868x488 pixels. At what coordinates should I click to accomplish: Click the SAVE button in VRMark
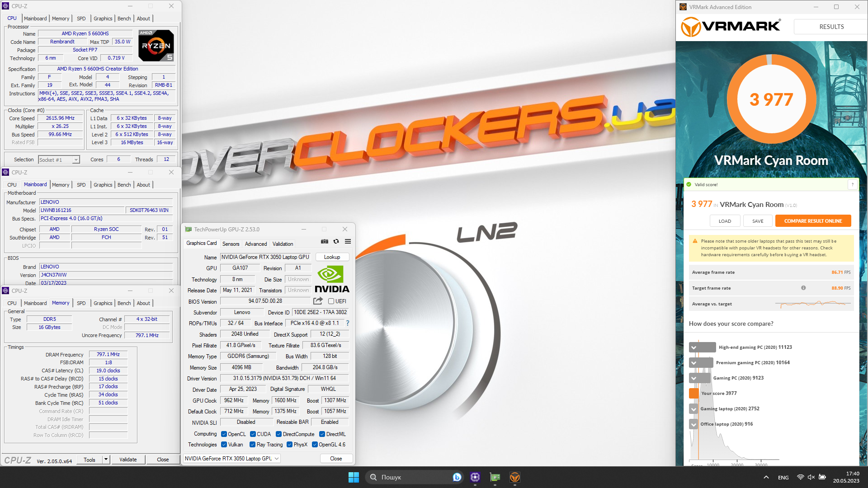(758, 221)
